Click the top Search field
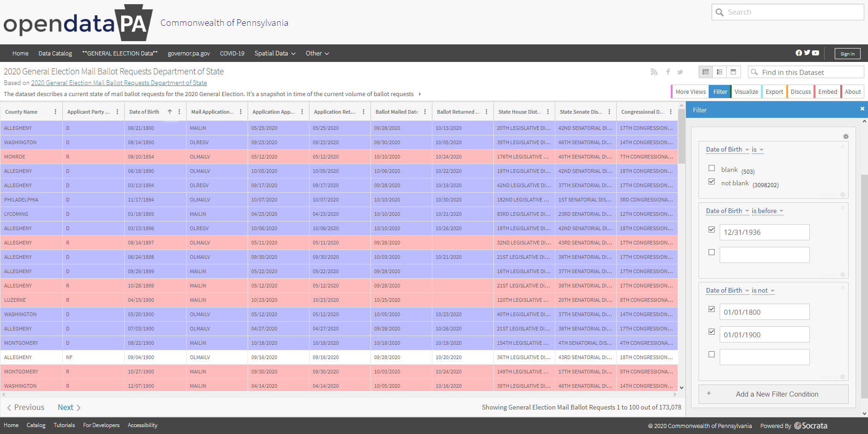The height and width of the screenshot is (434, 868). tap(788, 12)
